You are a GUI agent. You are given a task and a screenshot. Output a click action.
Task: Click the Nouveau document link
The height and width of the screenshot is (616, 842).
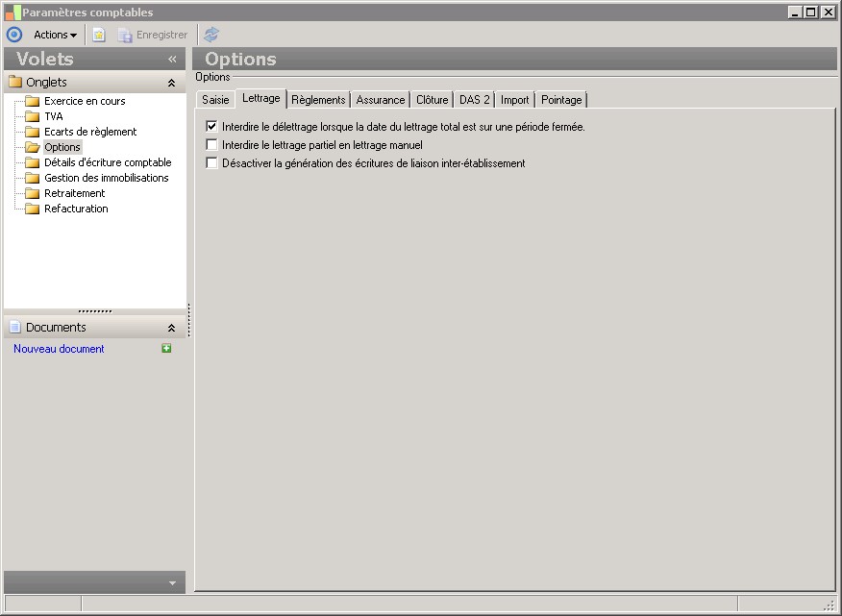[x=59, y=349]
